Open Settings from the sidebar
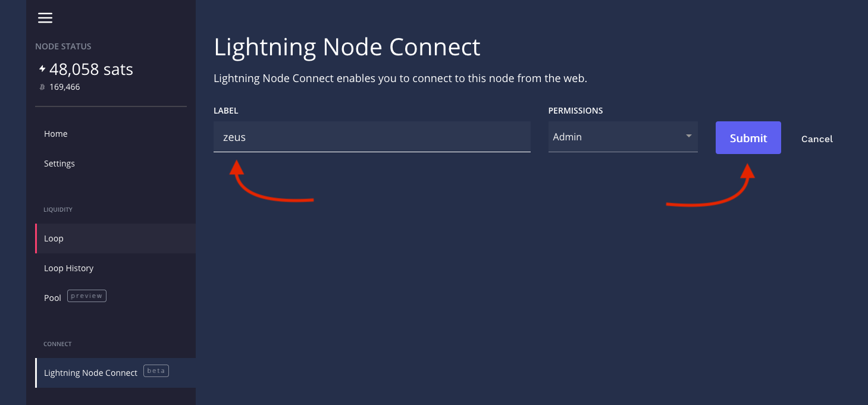The image size is (868, 405). (59, 164)
